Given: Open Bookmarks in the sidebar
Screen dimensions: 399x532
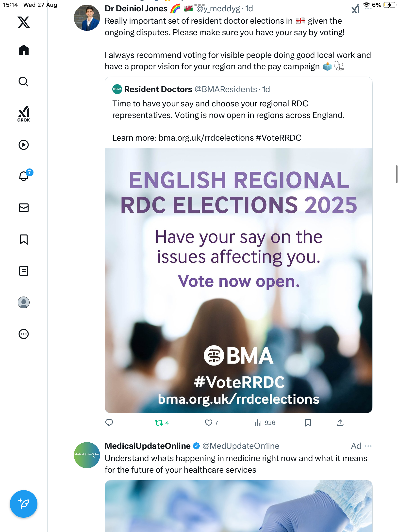Looking at the screenshot, I should 24,239.
